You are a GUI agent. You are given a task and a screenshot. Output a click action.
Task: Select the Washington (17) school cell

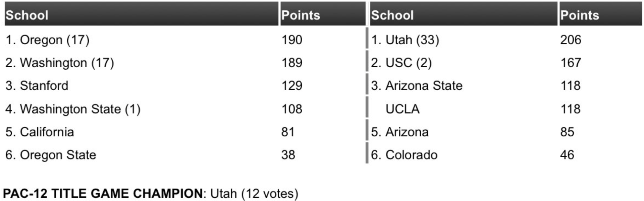60,63
